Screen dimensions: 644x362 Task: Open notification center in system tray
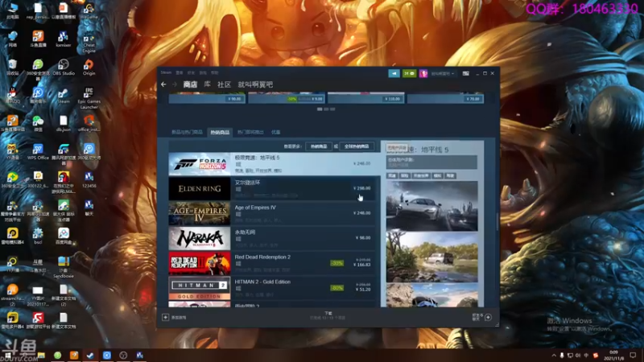tap(633, 355)
